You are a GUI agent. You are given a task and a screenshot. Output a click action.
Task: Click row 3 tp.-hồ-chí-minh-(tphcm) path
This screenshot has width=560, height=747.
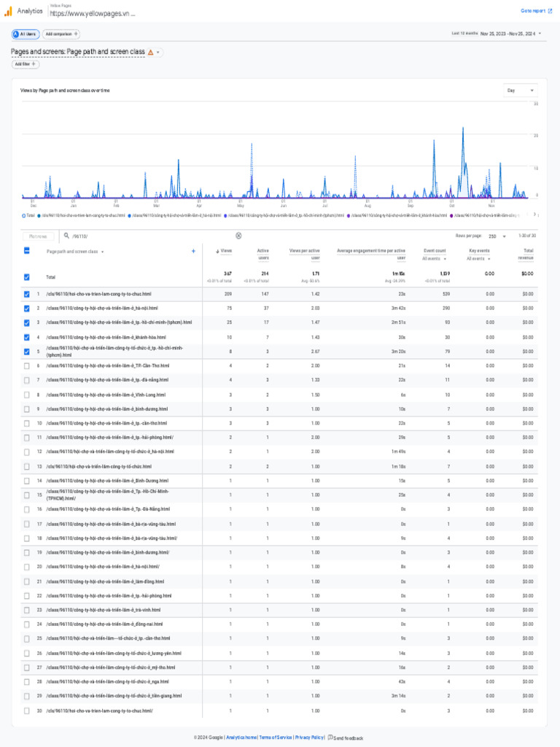119,322
